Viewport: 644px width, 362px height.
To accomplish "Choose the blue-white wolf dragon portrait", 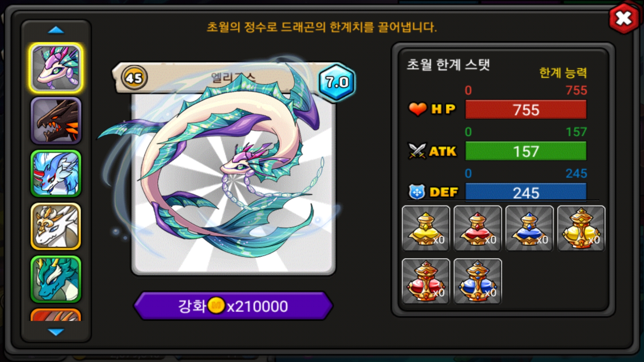I will [x=56, y=174].
